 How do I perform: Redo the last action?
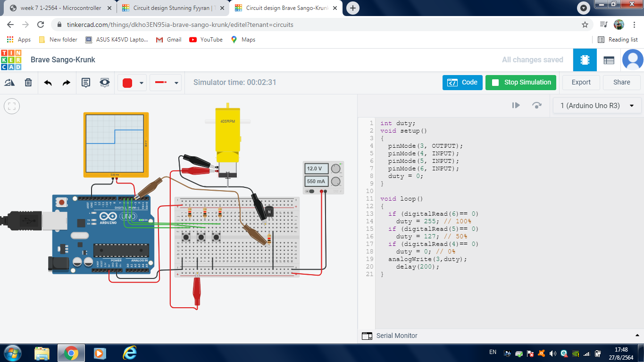[67, 83]
